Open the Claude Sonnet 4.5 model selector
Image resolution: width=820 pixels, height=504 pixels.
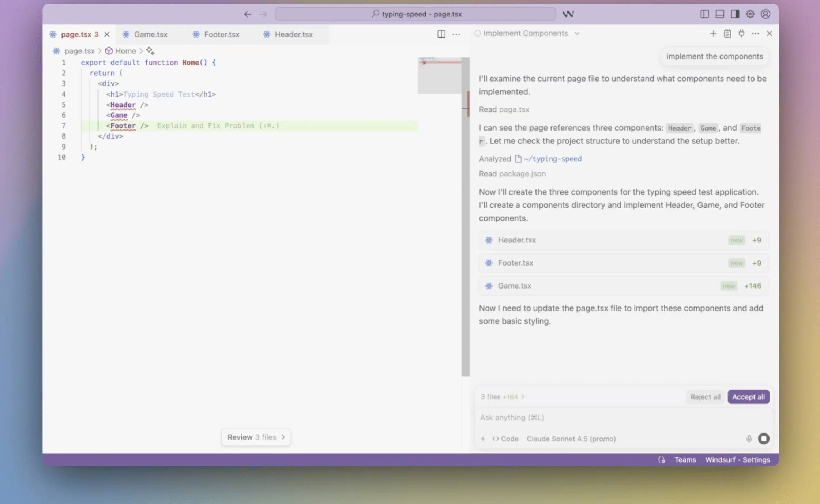(x=571, y=439)
